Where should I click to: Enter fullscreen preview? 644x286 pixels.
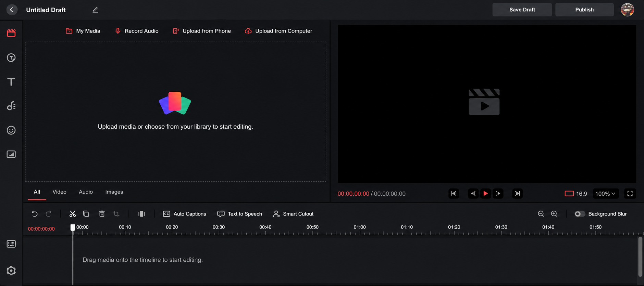tap(630, 194)
